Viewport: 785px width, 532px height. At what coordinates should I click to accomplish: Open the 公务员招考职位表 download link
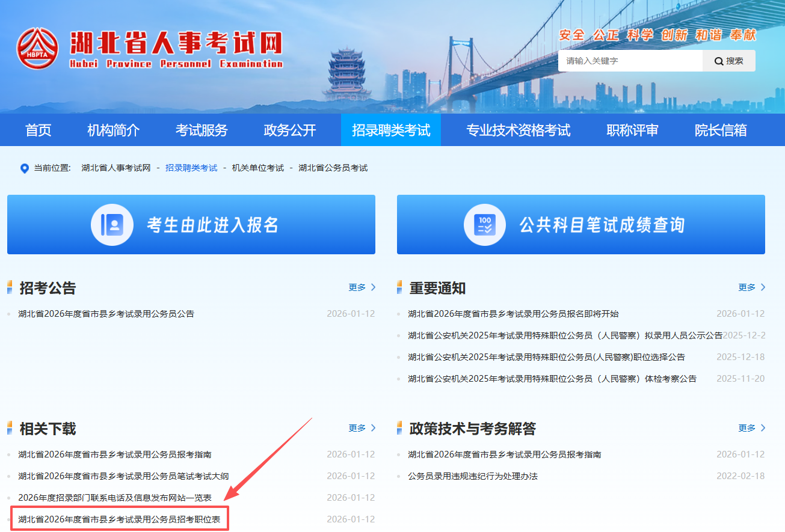[119, 519]
